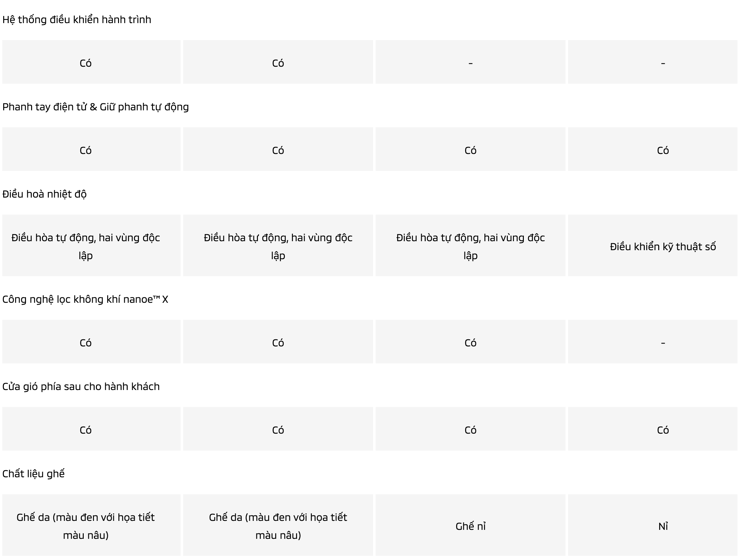
Task: Click the 'Hệ thống điều khiển hành trình' heading
Action: pyautogui.click(x=77, y=20)
